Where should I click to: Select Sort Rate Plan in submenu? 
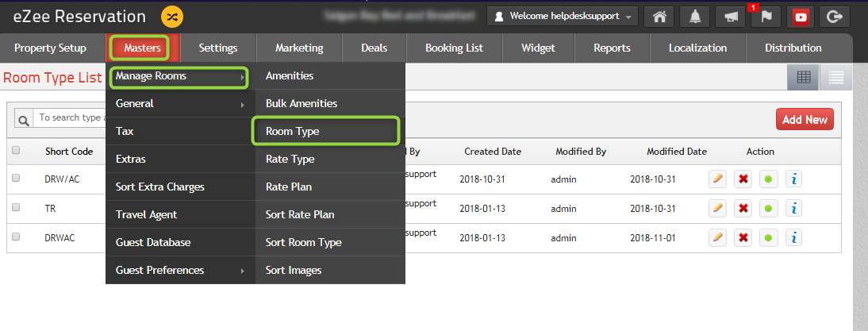pyautogui.click(x=331, y=214)
